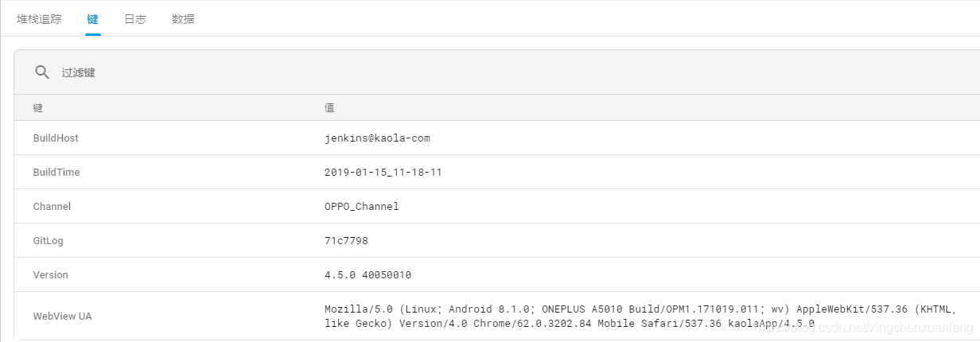Go to the 数据 tab

click(x=183, y=19)
